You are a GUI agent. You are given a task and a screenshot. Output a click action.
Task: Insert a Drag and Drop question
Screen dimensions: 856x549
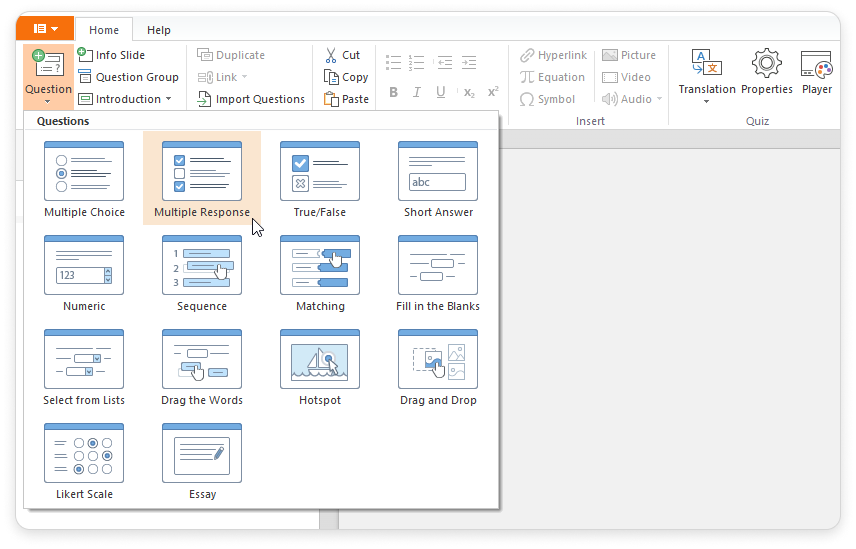438,367
